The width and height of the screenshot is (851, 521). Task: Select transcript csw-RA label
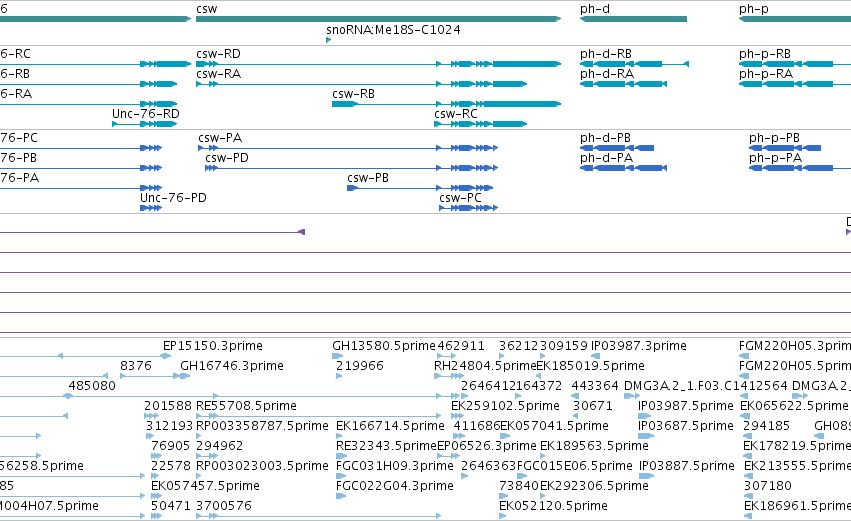[218, 74]
